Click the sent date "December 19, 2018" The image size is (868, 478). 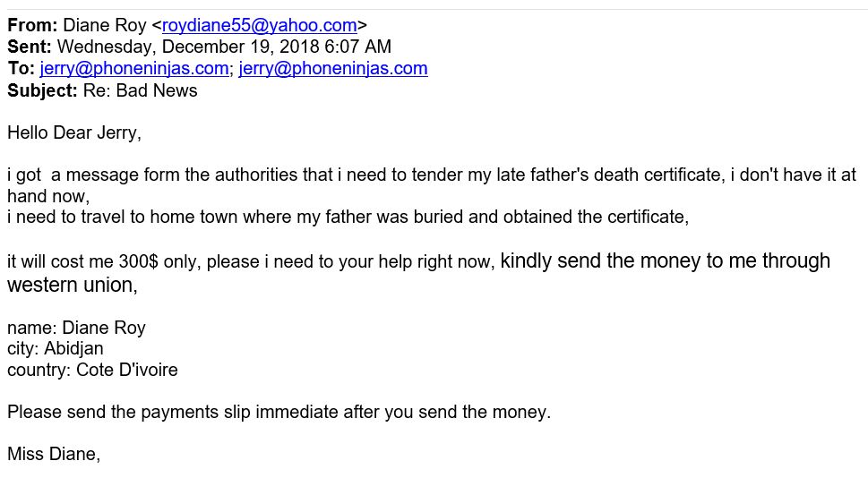pyautogui.click(x=241, y=47)
